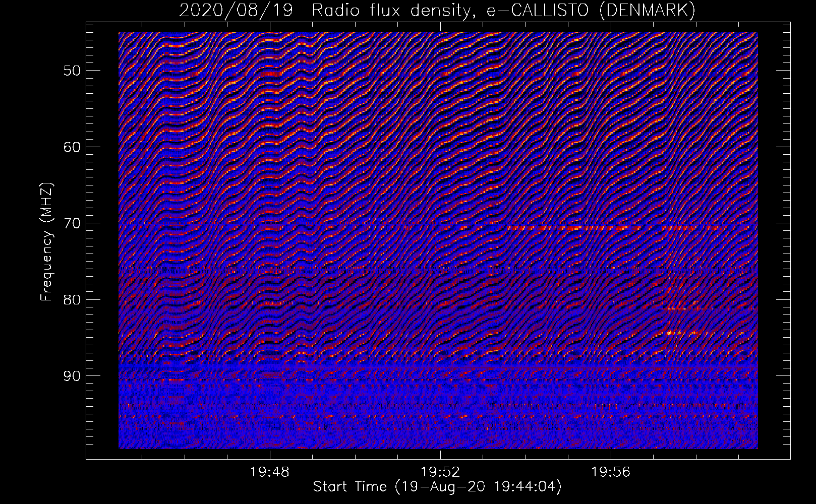Click the 19:52 time tick label

(x=440, y=472)
